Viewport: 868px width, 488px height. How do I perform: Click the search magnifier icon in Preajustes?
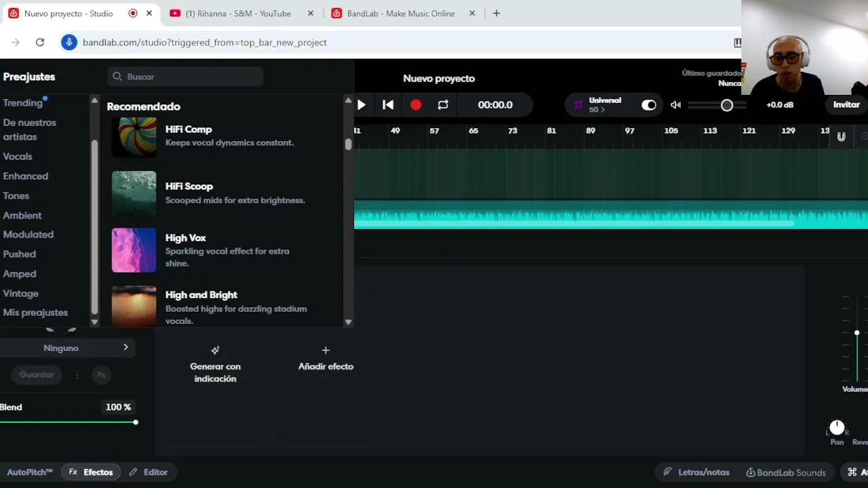[x=117, y=77]
